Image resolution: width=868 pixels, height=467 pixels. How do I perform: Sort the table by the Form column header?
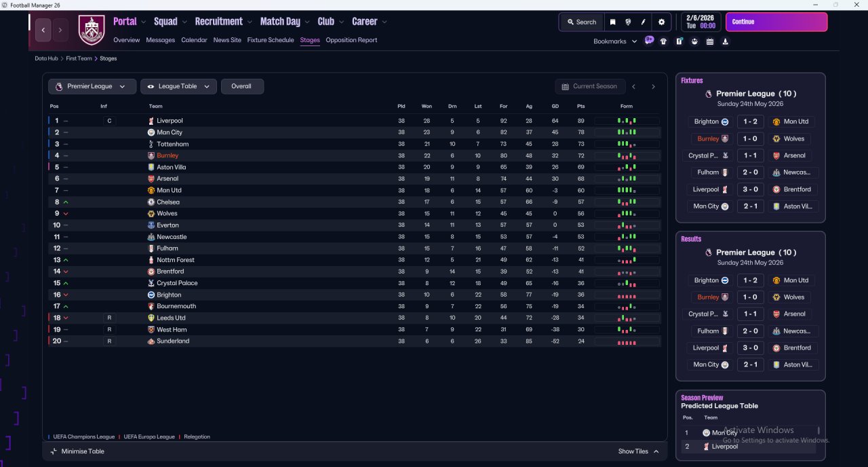coord(627,106)
